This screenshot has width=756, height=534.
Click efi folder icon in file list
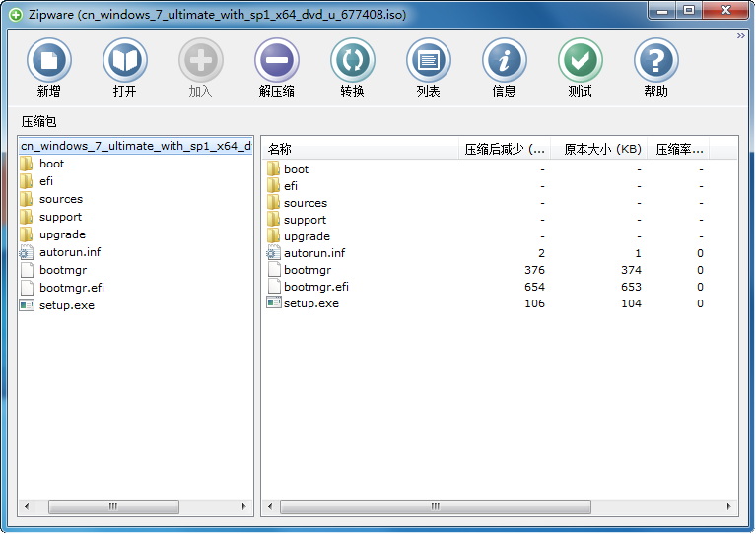click(x=273, y=185)
